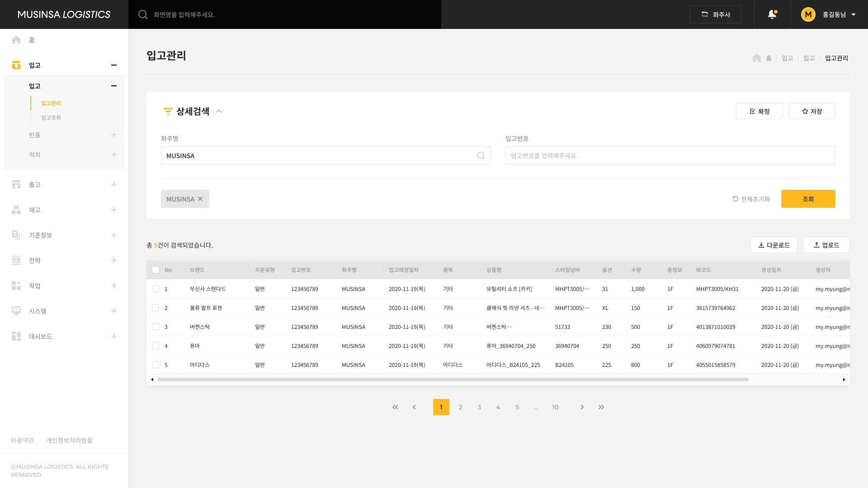Click the 대시보드 dashboard icon in sidebar
The image size is (868, 488).
coord(16,336)
